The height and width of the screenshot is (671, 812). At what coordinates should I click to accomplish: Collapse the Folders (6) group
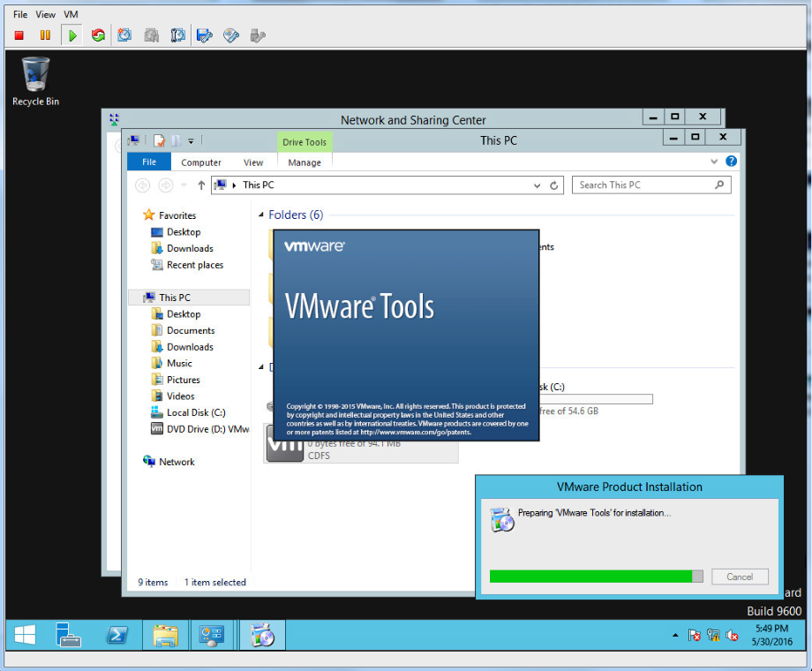[x=261, y=215]
